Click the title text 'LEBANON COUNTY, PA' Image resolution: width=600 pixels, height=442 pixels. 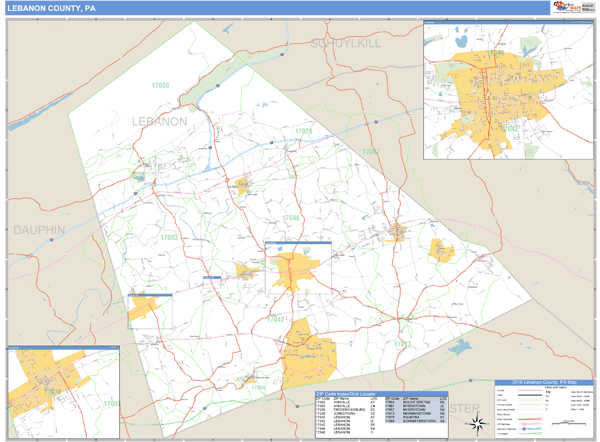[x=51, y=8]
